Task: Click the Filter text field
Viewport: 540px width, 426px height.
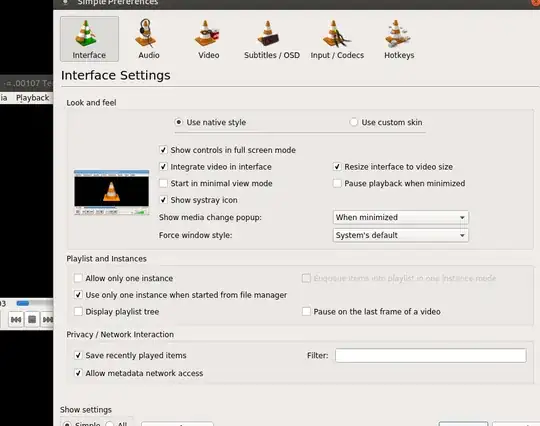Action: click(430, 355)
